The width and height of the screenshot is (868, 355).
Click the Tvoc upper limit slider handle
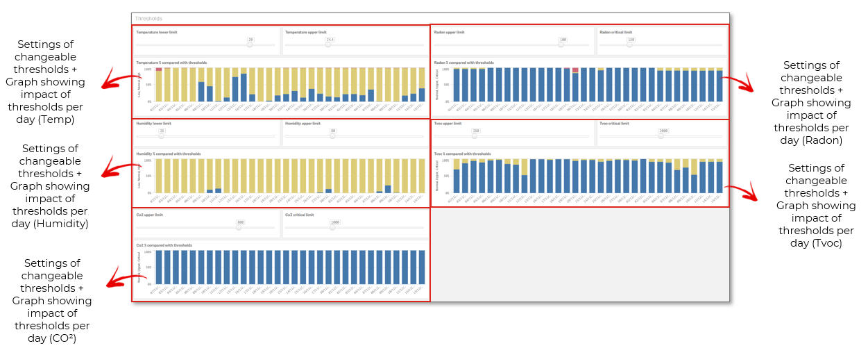[x=475, y=136]
